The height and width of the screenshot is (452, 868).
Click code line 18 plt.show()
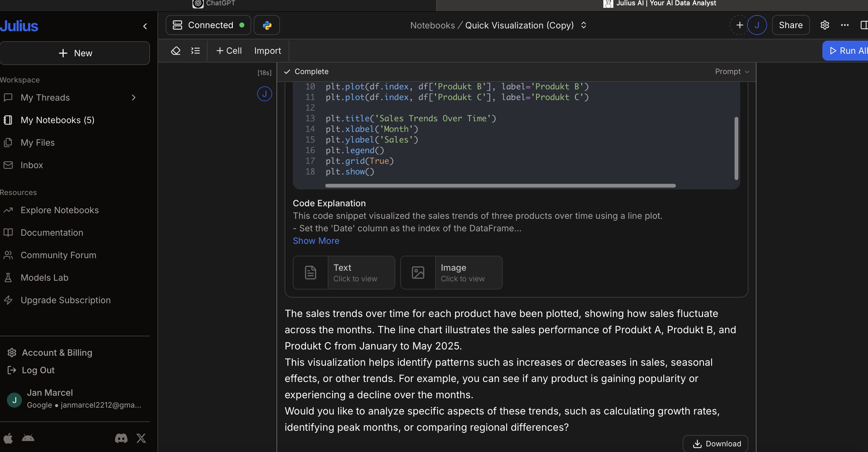pyautogui.click(x=350, y=172)
